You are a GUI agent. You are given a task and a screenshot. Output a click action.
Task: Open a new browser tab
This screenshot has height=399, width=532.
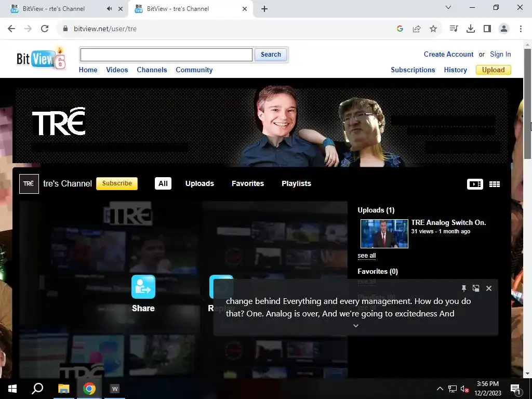coord(264,9)
